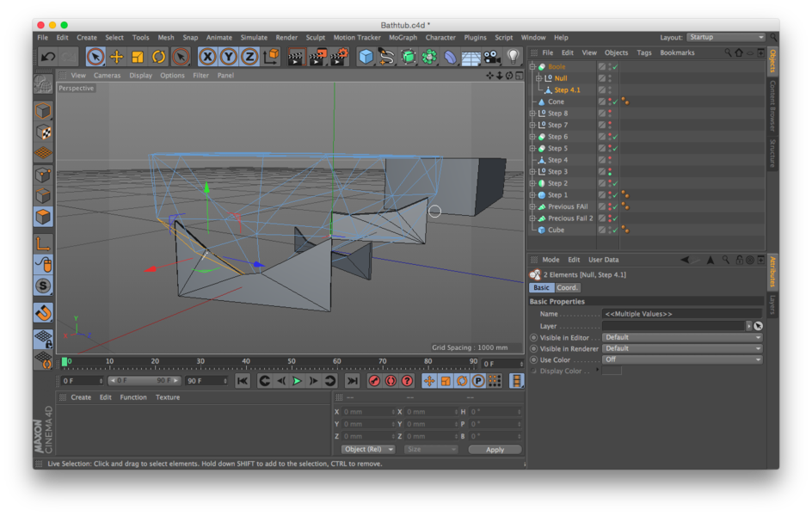812x516 pixels.
Task: Collapse the Boole object tree
Action: (x=532, y=67)
